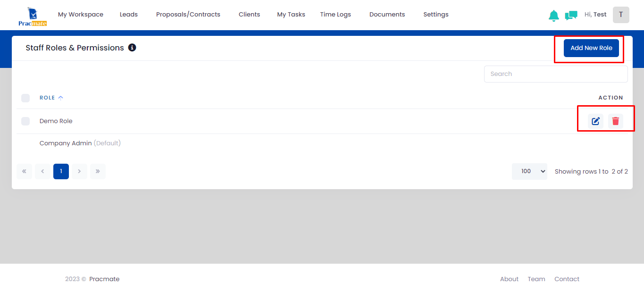Open the Documents menu
The height and width of the screenshot is (292, 644).
click(387, 15)
